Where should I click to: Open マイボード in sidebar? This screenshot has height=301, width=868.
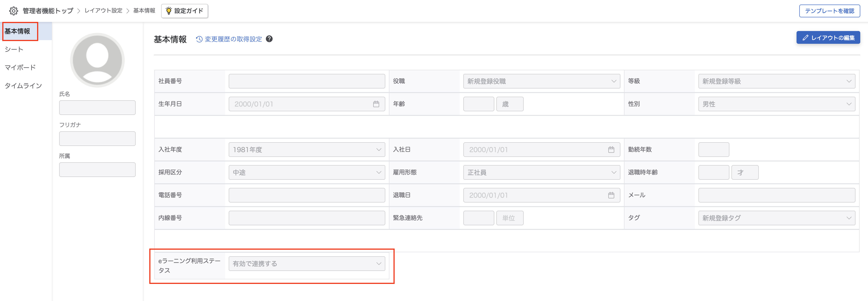click(20, 67)
